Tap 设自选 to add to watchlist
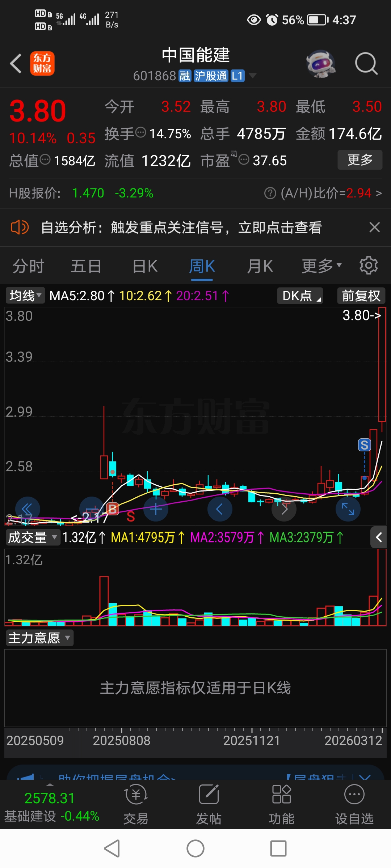 354,804
